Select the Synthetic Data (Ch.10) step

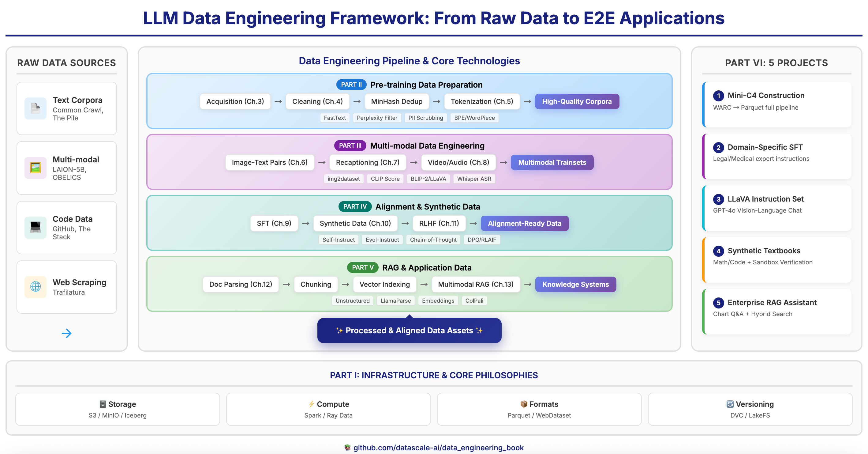(x=355, y=223)
